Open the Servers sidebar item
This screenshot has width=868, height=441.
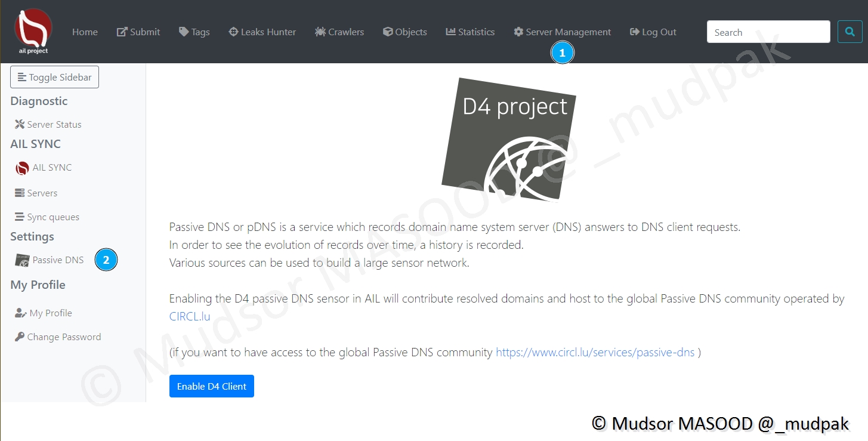point(36,193)
